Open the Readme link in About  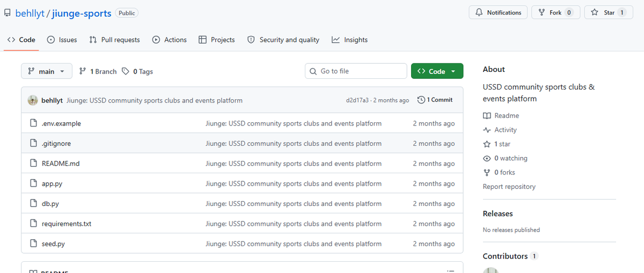(x=501, y=115)
